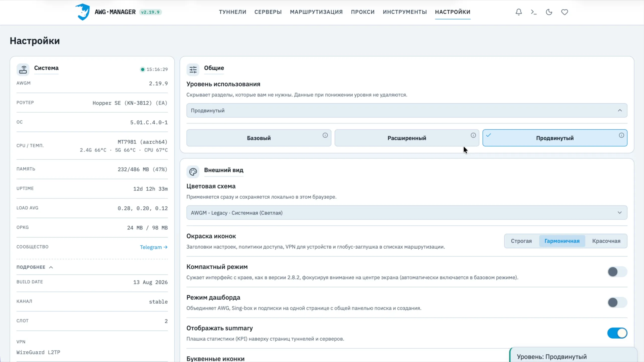
Task: Click the router icon in Система card
Action: pos(23,69)
